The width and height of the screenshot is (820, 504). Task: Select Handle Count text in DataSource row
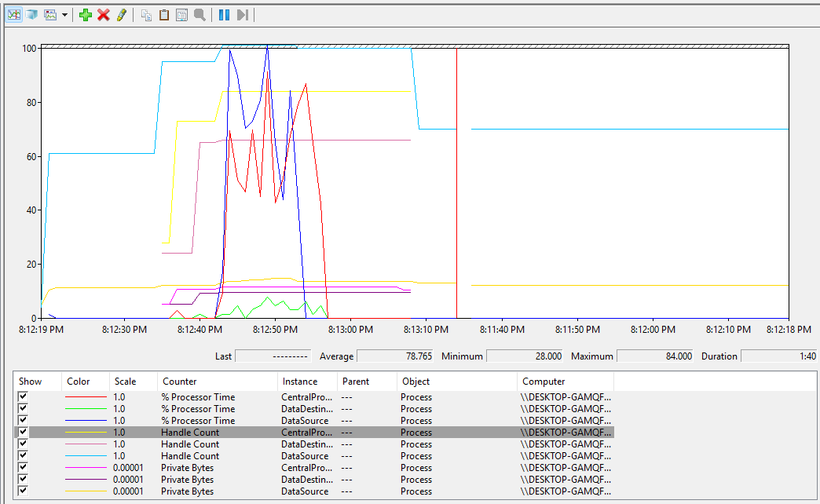[190, 456]
